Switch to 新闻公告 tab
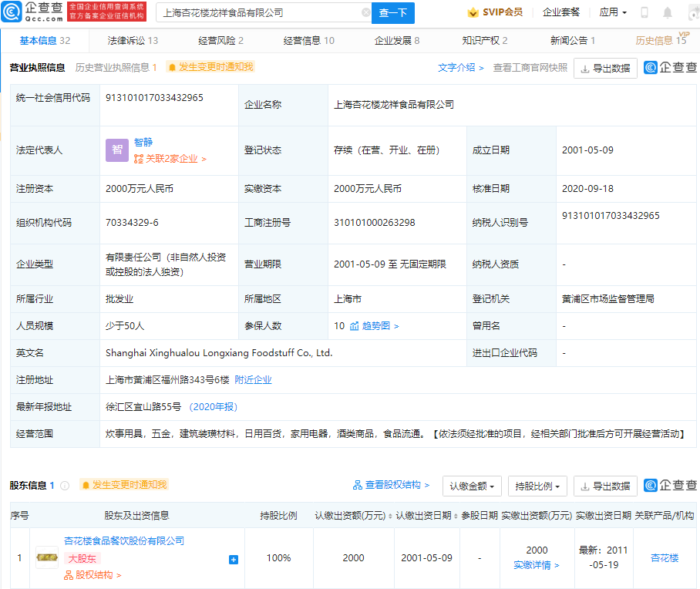Viewport: 700px width, 589px height. click(573, 41)
